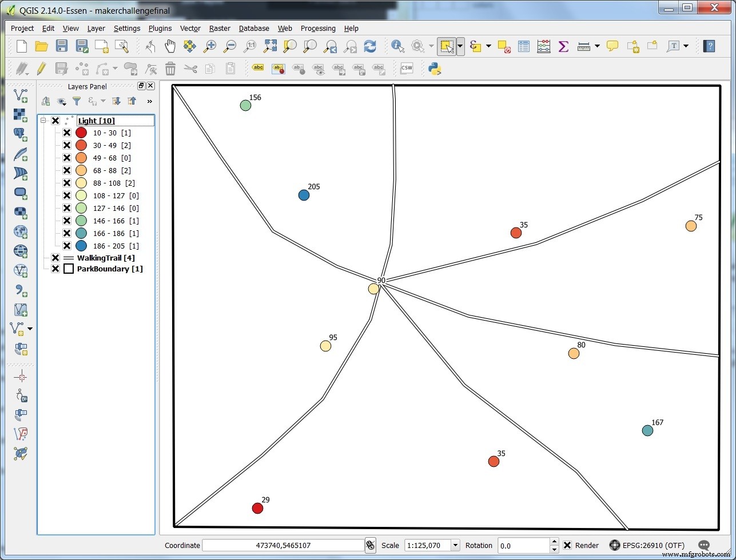Open the Vector menu

pyautogui.click(x=190, y=28)
